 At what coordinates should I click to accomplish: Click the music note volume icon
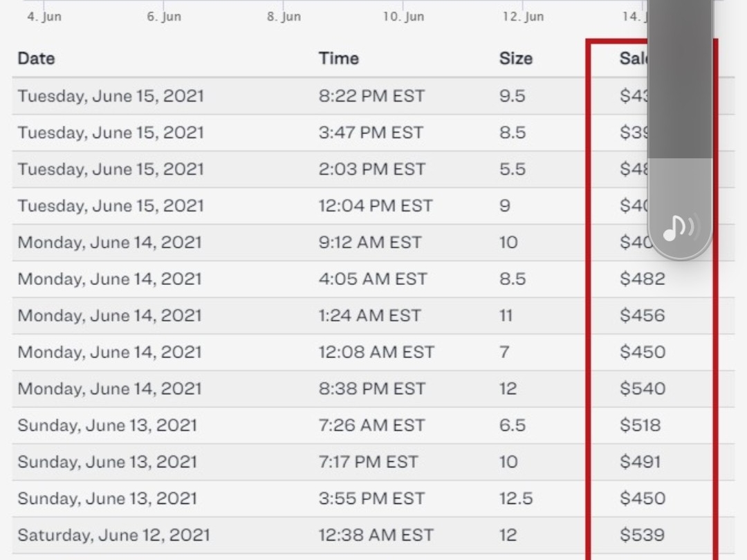(x=681, y=228)
